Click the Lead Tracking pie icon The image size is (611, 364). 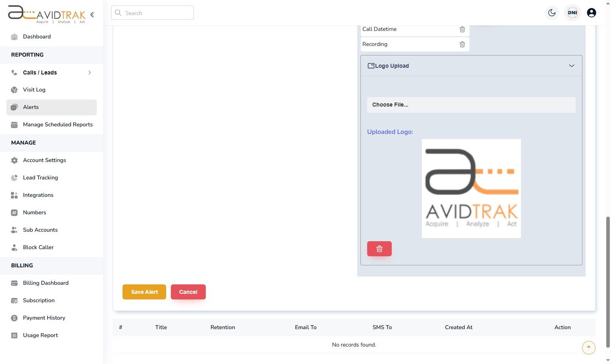pyautogui.click(x=14, y=178)
